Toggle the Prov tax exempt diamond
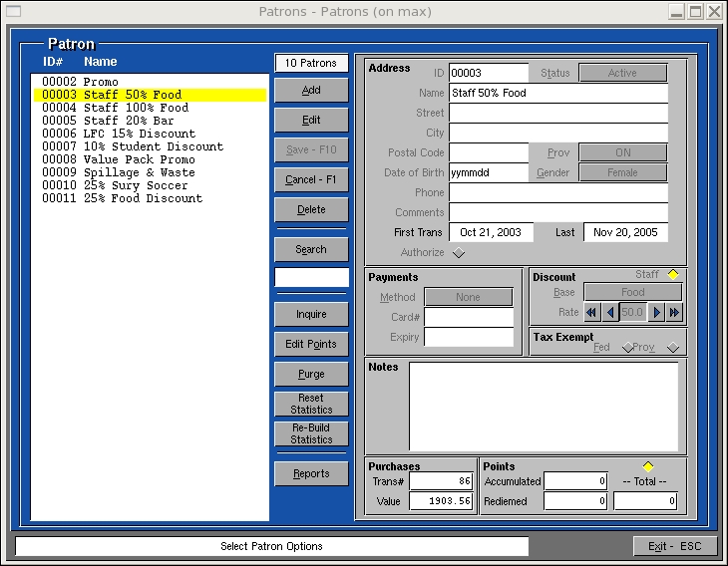Image resolution: width=728 pixels, height=566 pixels. (x=673, y=347)
